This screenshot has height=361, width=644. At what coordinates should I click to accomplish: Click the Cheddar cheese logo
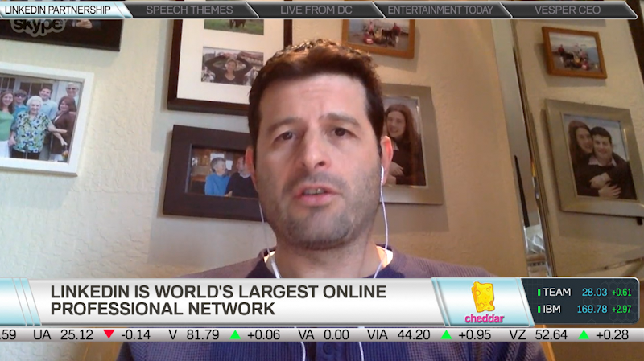click(485, 302)
